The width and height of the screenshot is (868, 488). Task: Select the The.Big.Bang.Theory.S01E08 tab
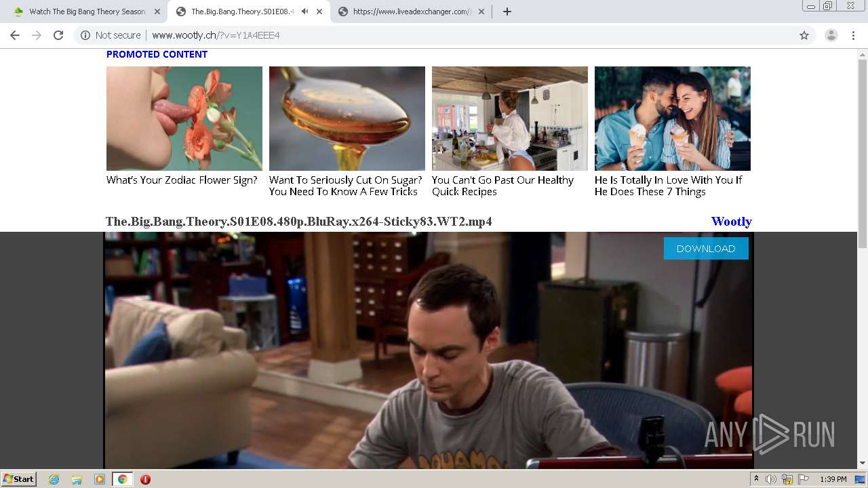(241, 12)
